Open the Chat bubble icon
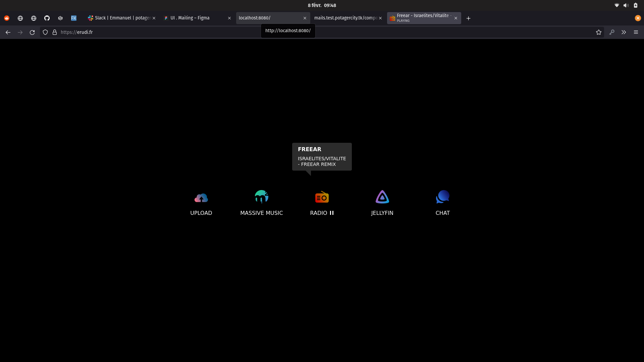 click(x=442, y=197)
